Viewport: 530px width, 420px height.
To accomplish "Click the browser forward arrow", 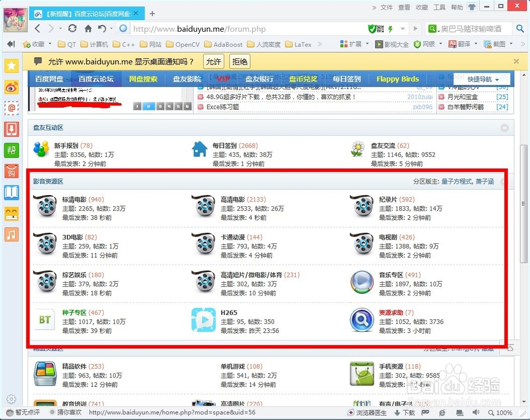I will 51,29.
